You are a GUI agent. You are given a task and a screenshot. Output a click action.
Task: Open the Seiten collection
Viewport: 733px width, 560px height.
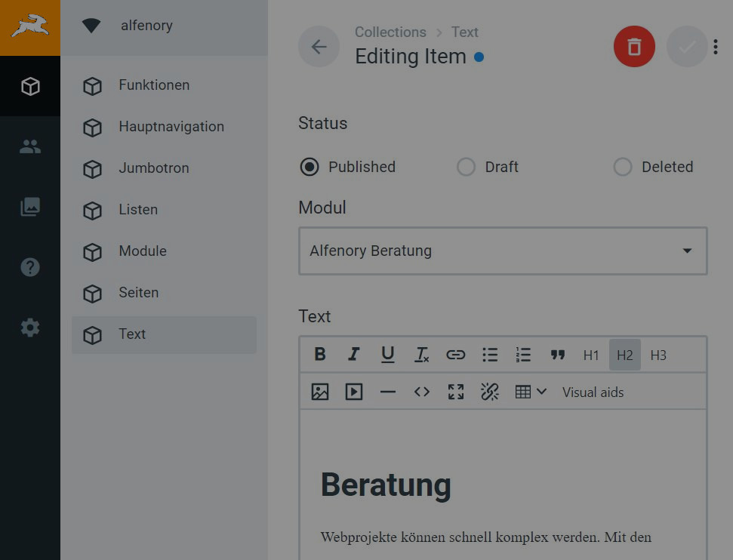[139, 293]
